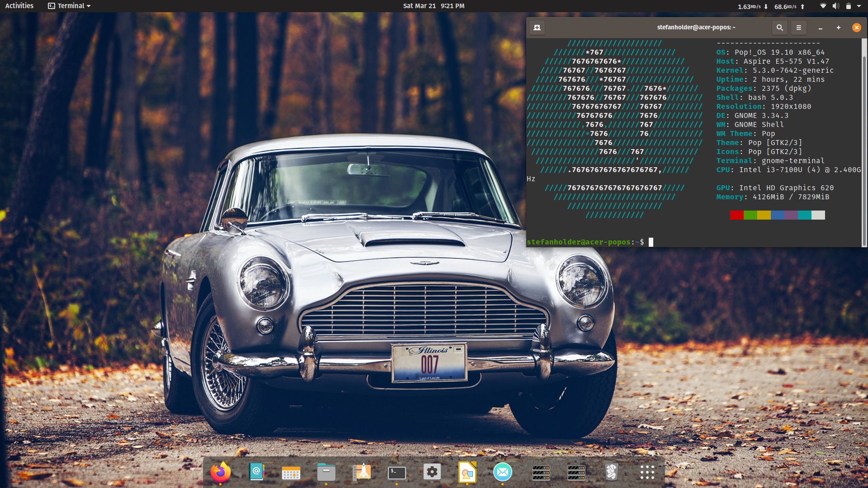Open the Geary mail client icon
868x488 pixels.
click(502, 472)
